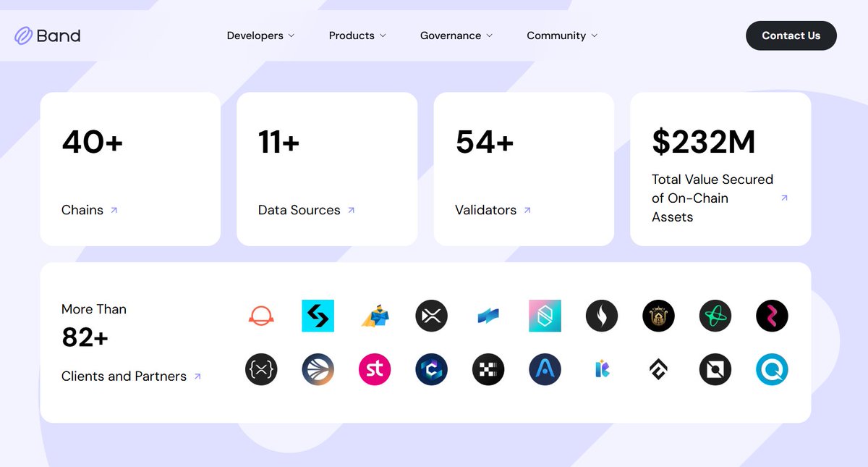Click the pink-teal gradient square N logo
This screenshot has height=467, width=868.
coord(545,316)
